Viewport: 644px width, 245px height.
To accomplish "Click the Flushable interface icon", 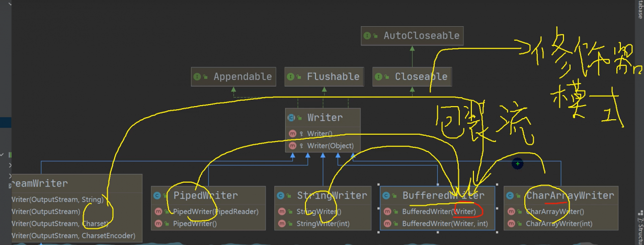I will click(x=290, y=77).
